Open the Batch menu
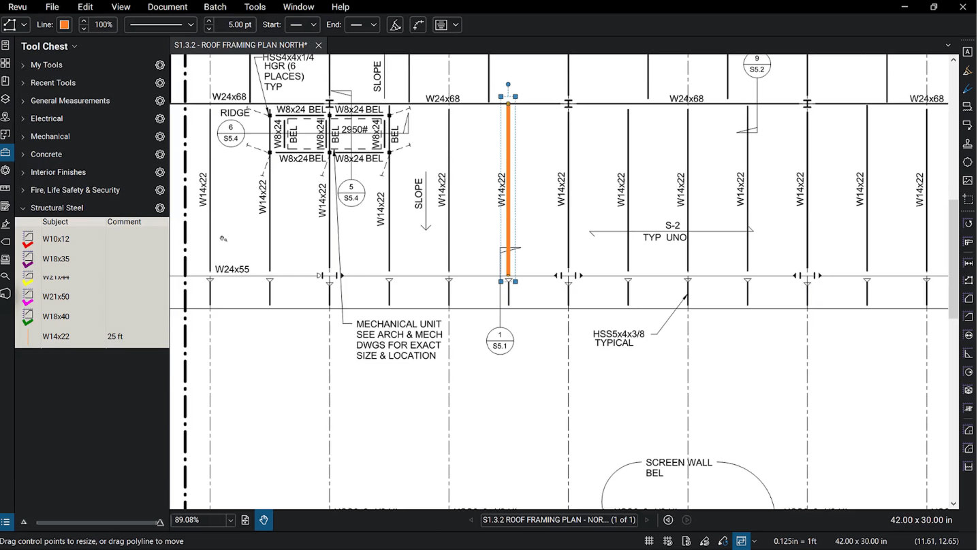Image resolution: width=980 pixels, height=550 pixels. pyautogui.click(x=215, y=7)
